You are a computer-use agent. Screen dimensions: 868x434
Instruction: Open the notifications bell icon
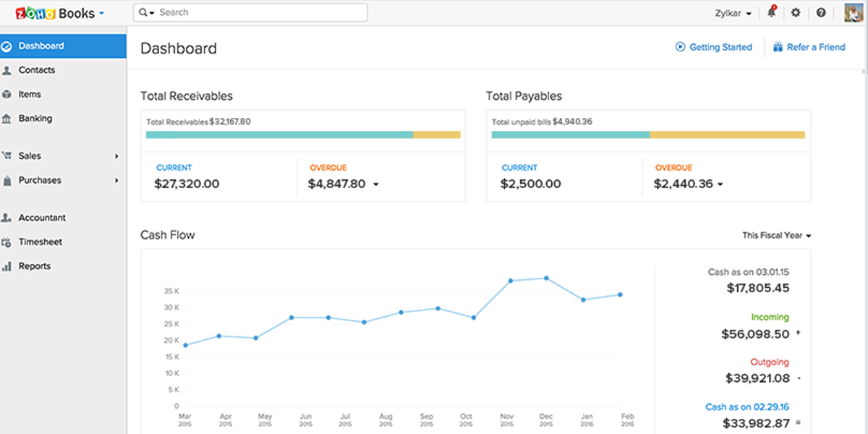tap(772, 13)
